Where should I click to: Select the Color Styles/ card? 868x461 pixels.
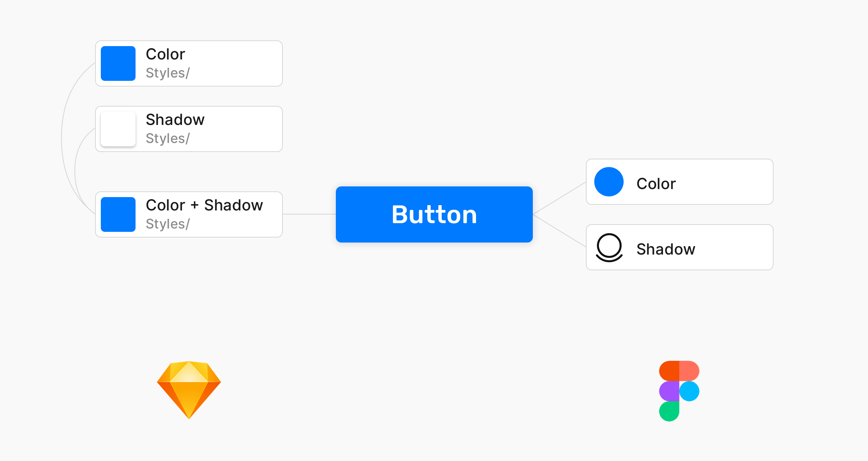coord(189,63)
